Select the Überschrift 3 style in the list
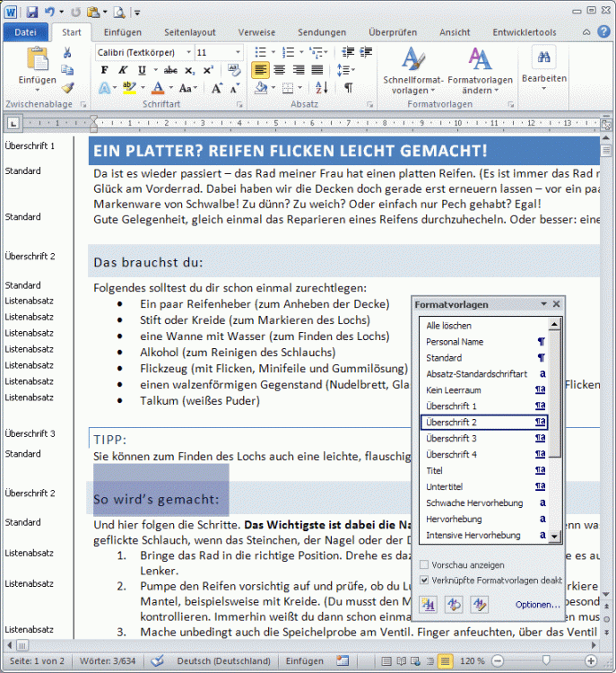The image size is (616, 673). pos(451,439)
